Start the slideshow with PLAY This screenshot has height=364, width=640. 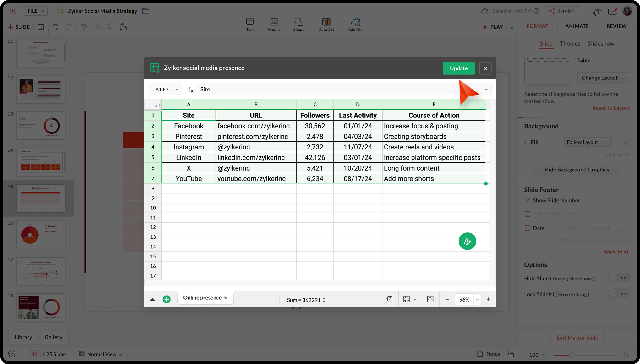pyautogui.click(x=493, y=27)
